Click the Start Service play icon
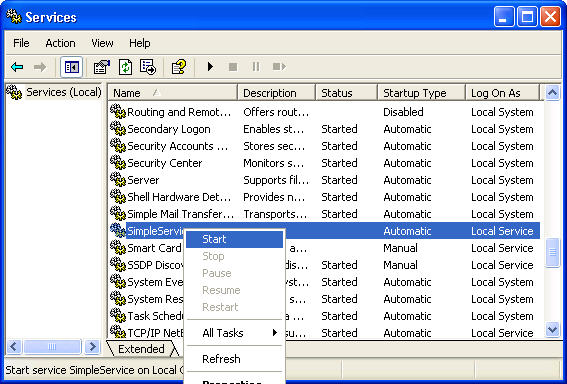The height and width of the screenshot is (384, 567). click(210, 67)
